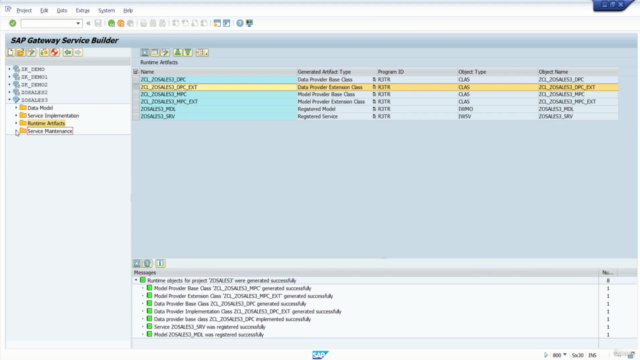
Task: Click the SAP GUI menu icon left of Project
Action: pos(8,9)
